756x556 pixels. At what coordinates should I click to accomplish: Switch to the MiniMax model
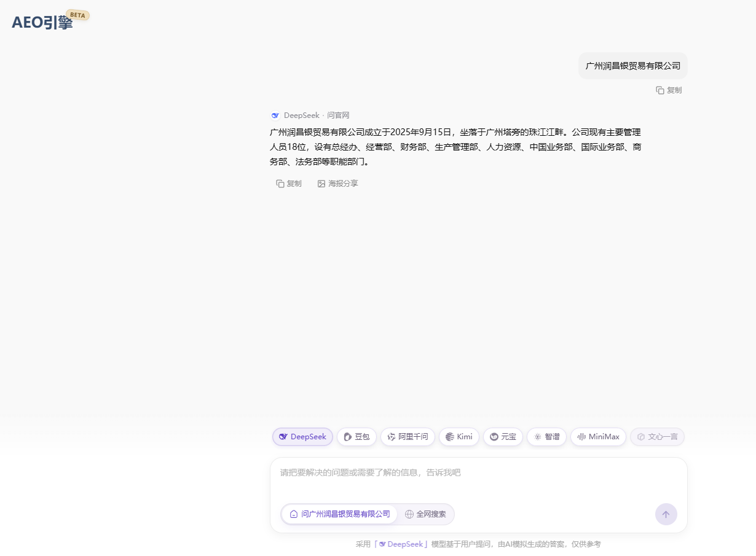(598, 437)
